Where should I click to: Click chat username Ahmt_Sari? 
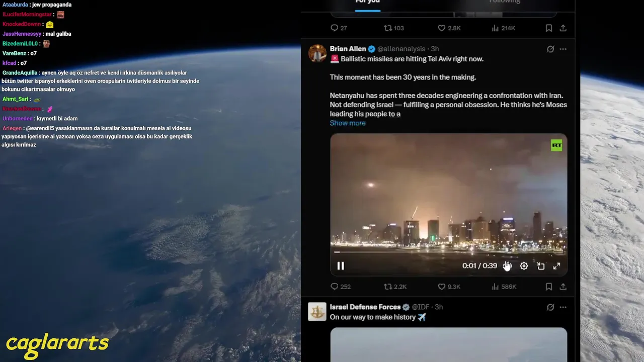click(16, 99)
